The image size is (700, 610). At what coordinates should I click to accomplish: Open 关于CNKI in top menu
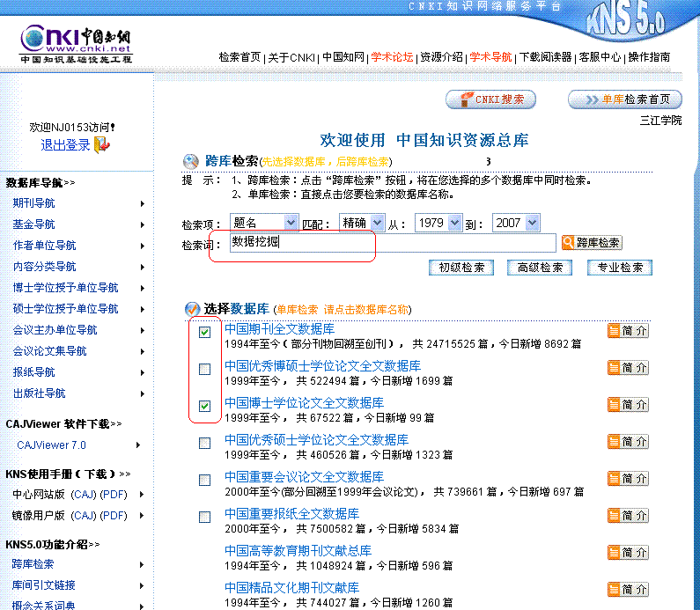tap(291, 57)
